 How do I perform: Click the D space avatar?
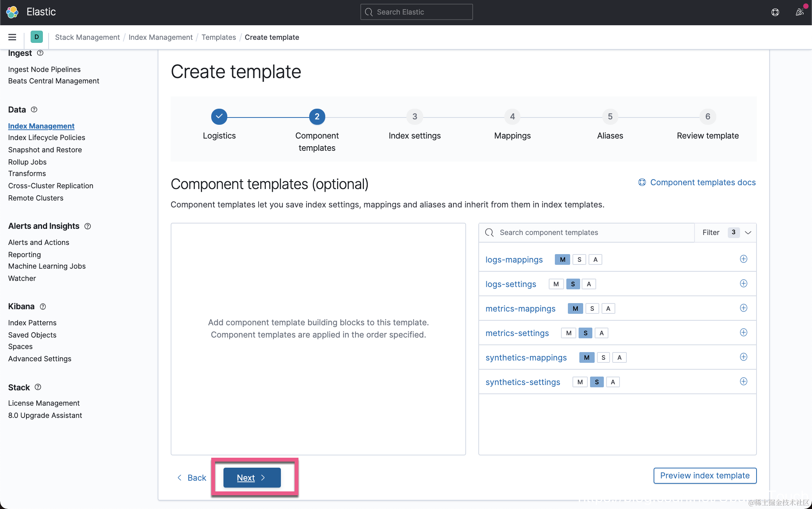(36, 37)
